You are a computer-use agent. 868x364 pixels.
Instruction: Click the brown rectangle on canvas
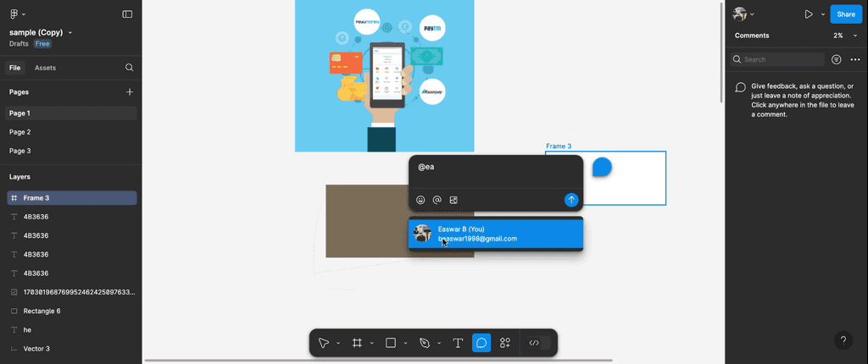click(x=365, y=221)
